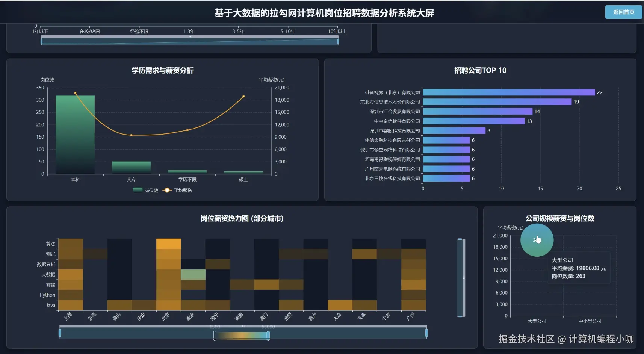Click the 经验不限 tick label on the experience axis
This screenshot has width=644, height=354.
point(139,31)
